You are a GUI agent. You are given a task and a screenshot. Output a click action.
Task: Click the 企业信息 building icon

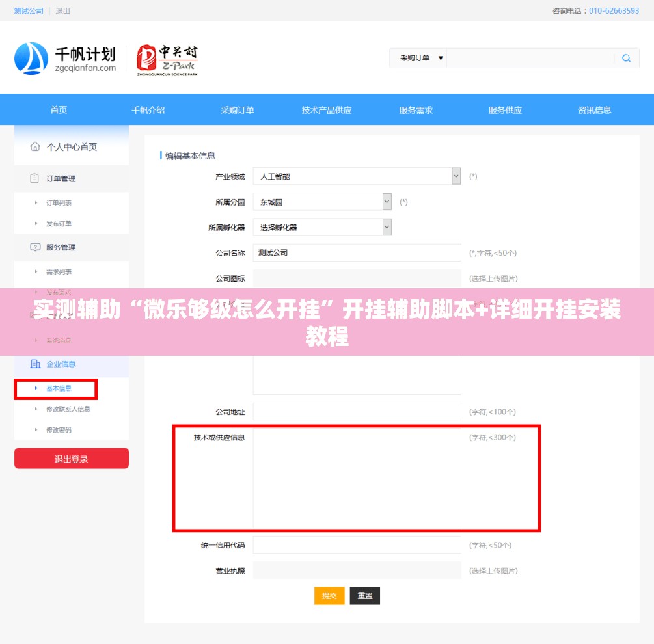click(x=35, y=364)
